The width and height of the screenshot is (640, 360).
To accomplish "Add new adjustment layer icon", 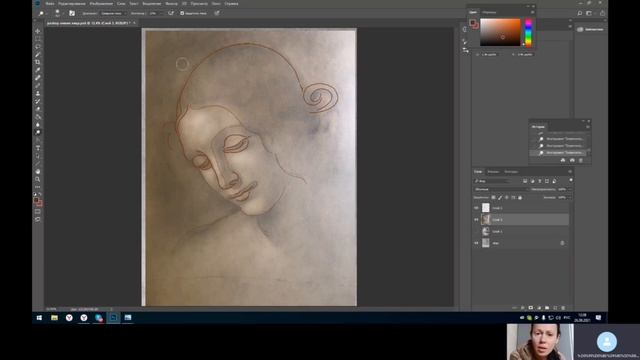I will pos(539,308).
